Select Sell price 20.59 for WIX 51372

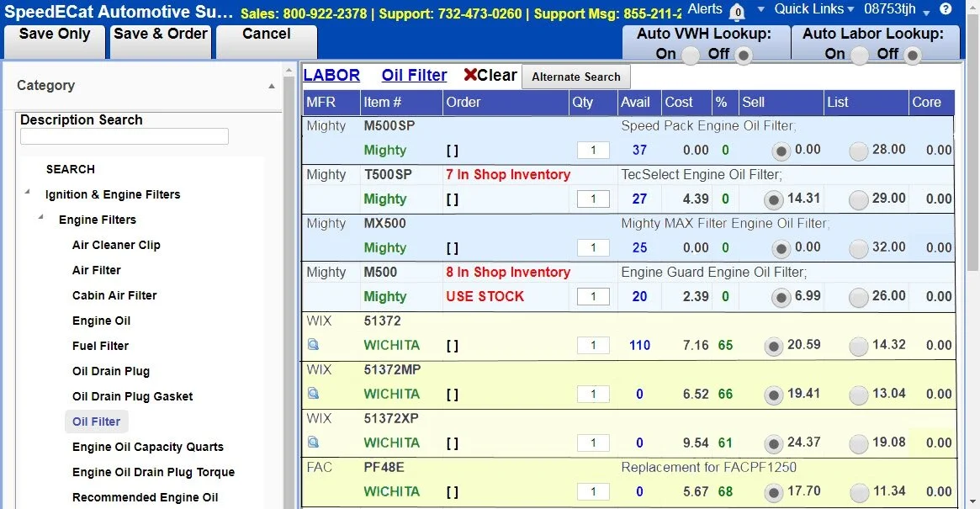pos(773,347)
